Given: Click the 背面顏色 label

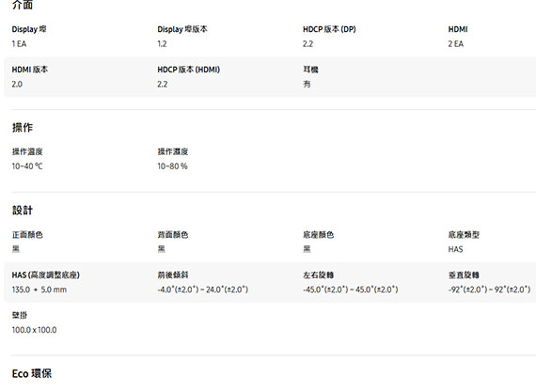Looking at the screenshot, I should point(173,234).
